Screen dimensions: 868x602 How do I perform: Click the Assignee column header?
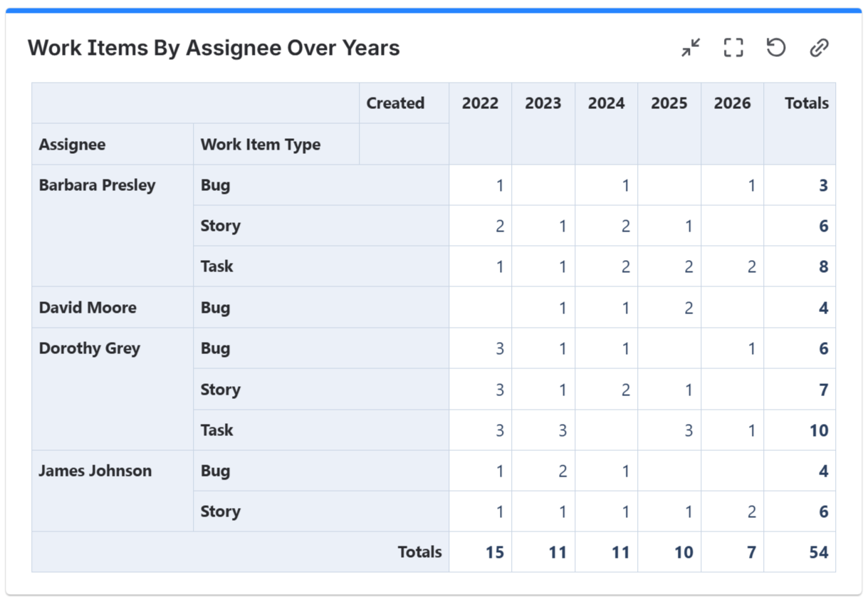[72, 143]
